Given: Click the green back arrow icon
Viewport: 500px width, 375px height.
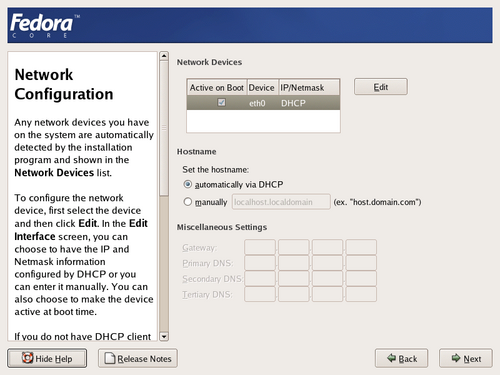Looking at the screenshot, I should pyautogui.click(x=391, y=358).
